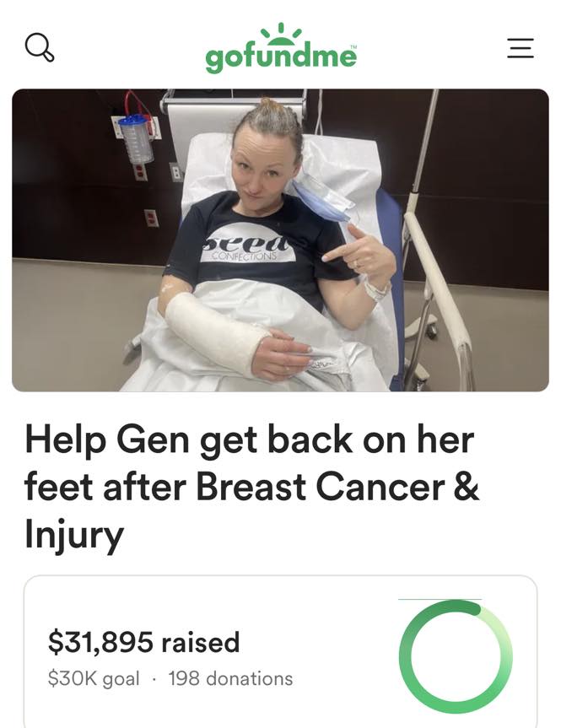Screen dimensions: 561x728
Task: Click the GoFundMe sunburst logo icon
Action: pyautogui.click(x=281, y=35)
